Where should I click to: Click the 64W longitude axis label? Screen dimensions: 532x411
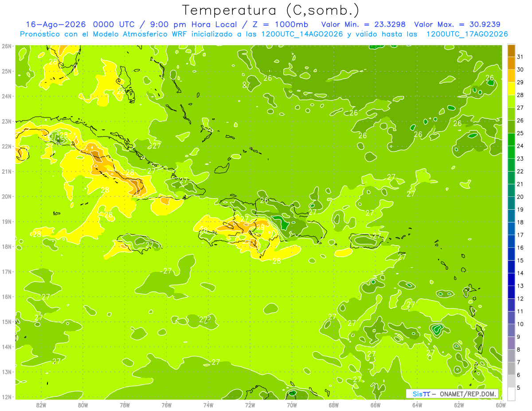(x=417, y=404)
